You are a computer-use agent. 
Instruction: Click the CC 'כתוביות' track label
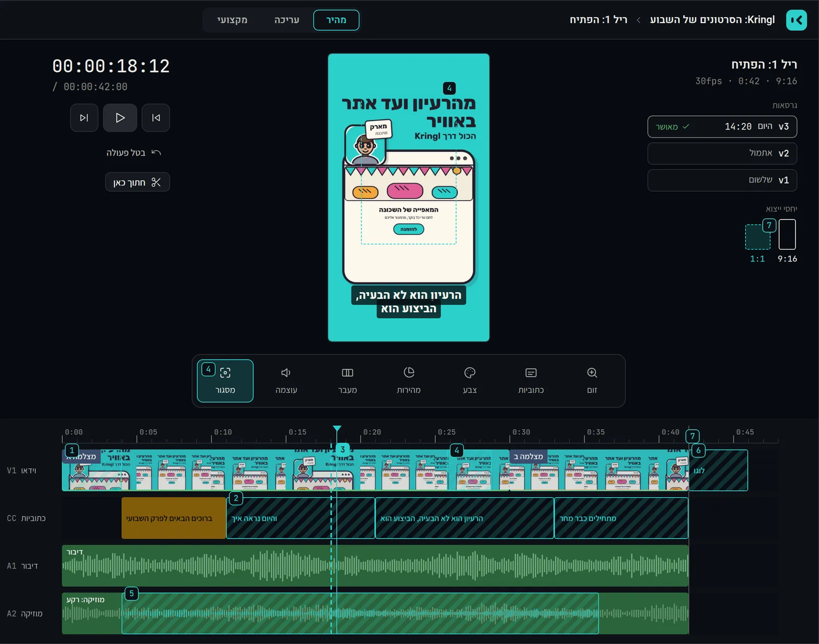pos(26,518)
